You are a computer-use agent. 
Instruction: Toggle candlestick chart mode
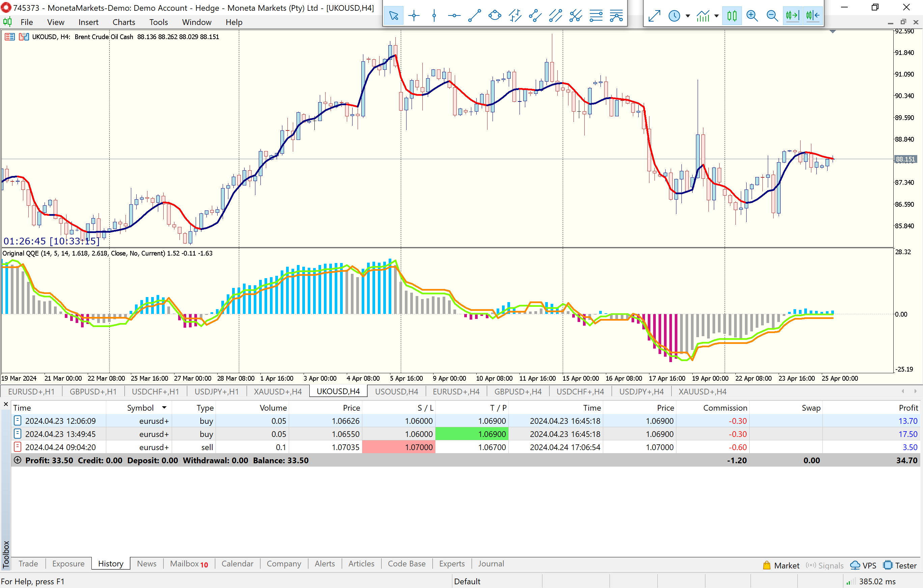pos(732,16)
